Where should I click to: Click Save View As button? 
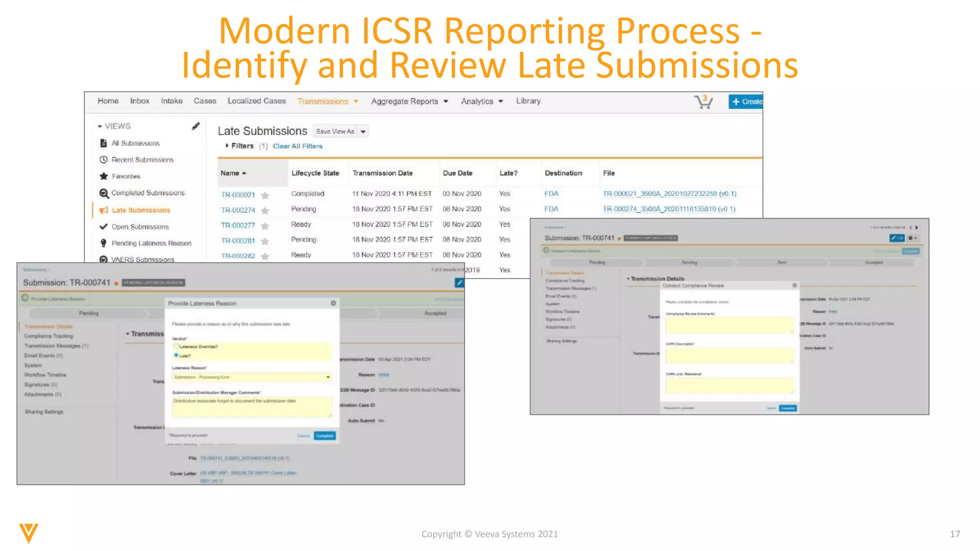pyautogui.click(x=335, y=132)
